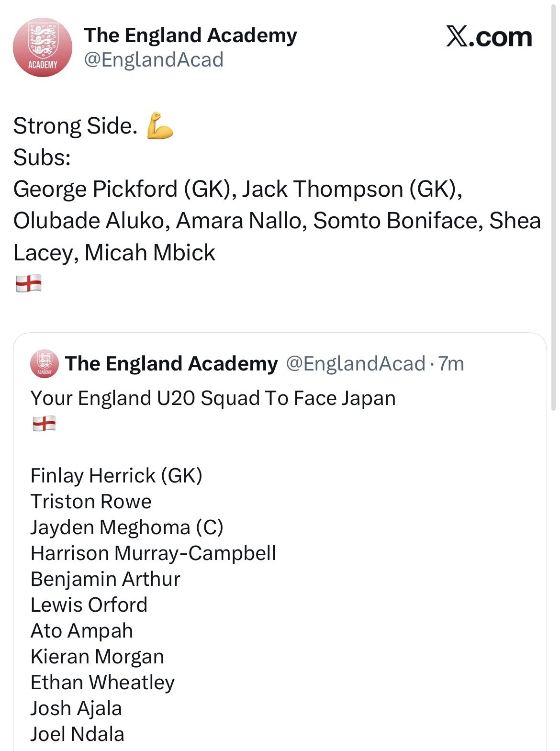Open The England Academy display name in header
560x751 pixels.
190,35
